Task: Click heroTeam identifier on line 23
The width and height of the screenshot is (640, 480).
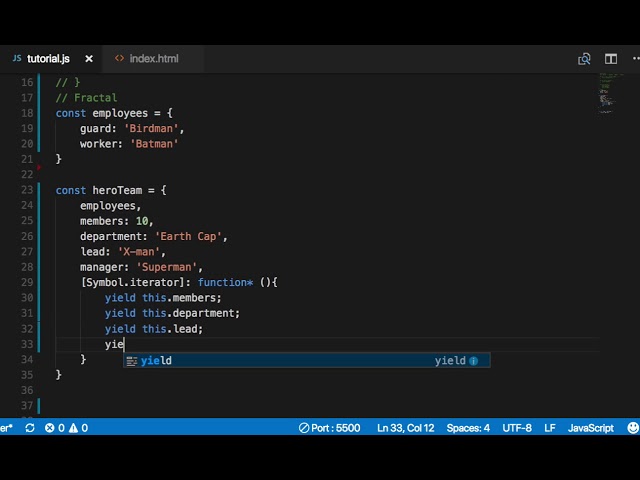Action: [x=117, y=190]
